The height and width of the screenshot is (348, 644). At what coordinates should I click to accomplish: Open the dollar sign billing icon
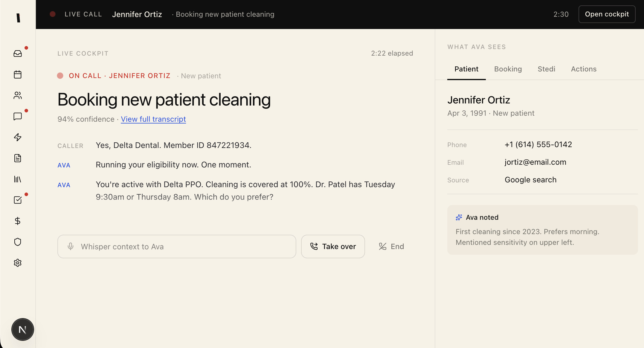(x=18, y=221)
